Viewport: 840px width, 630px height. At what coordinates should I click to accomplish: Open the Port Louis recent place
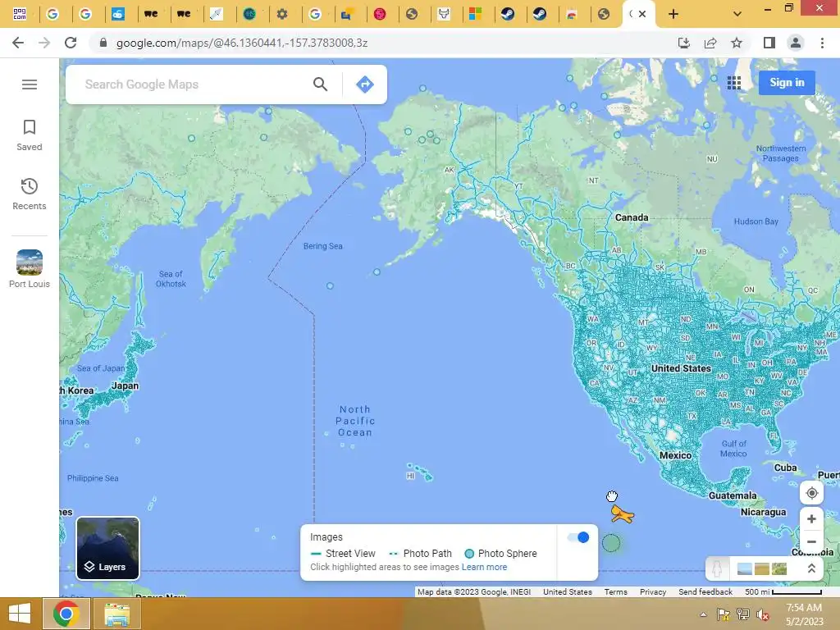30,269
